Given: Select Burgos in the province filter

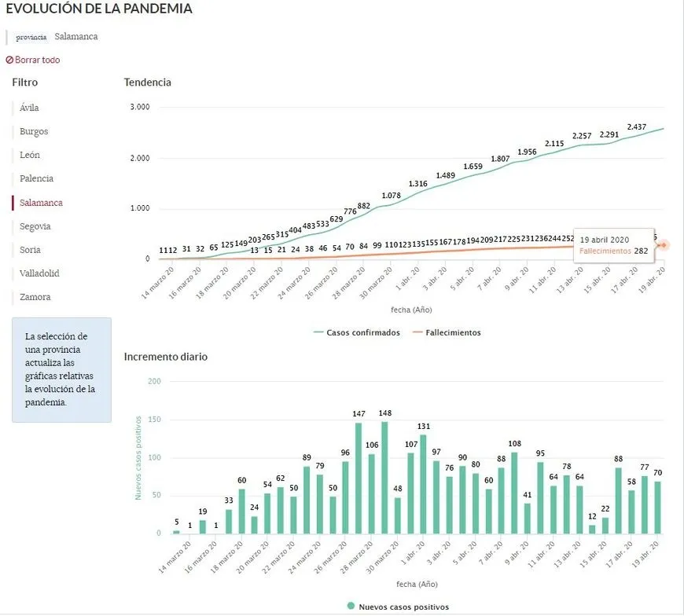Looking at the screenshot, I should click(34, 131).
